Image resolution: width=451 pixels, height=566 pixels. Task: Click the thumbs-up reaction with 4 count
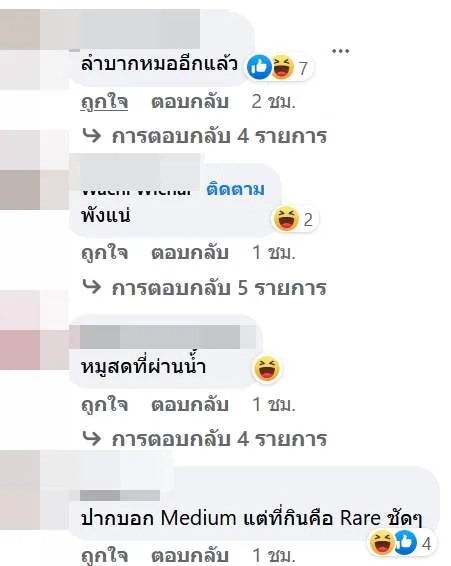[x=405, y=543]
